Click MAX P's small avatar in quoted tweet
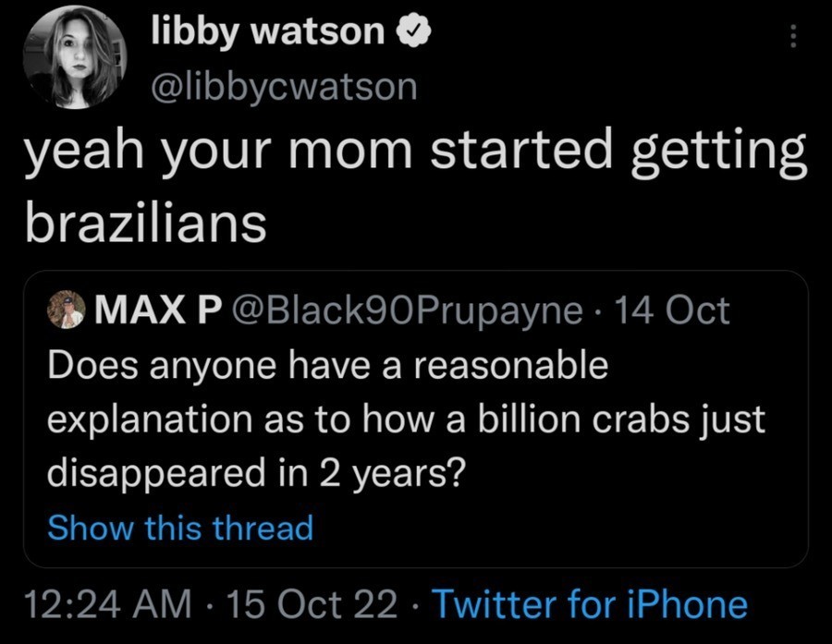Viewport: 832px width, 644px height. 68,309
